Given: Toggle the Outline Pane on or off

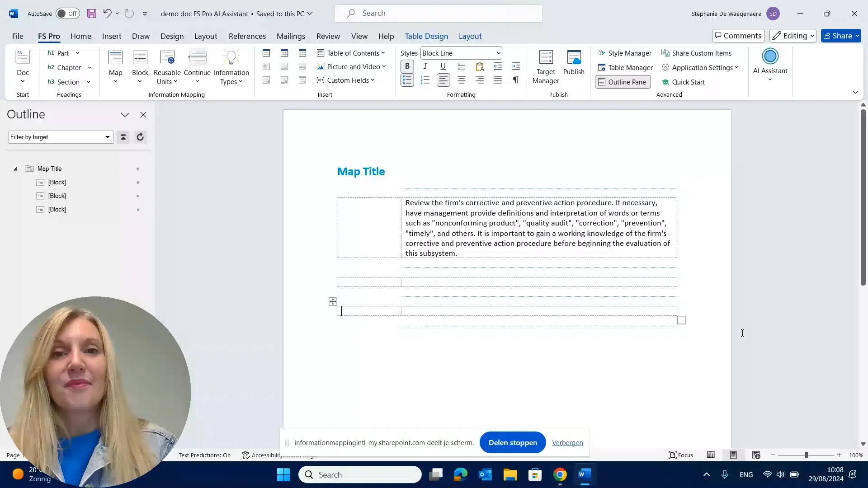Looking at the screenshot, I should [x=623, y=82].
